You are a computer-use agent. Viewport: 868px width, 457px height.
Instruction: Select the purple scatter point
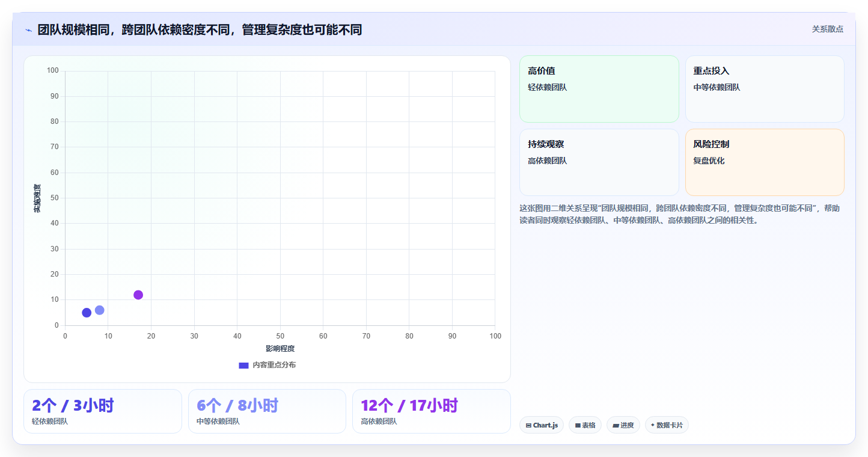point(138,295)
